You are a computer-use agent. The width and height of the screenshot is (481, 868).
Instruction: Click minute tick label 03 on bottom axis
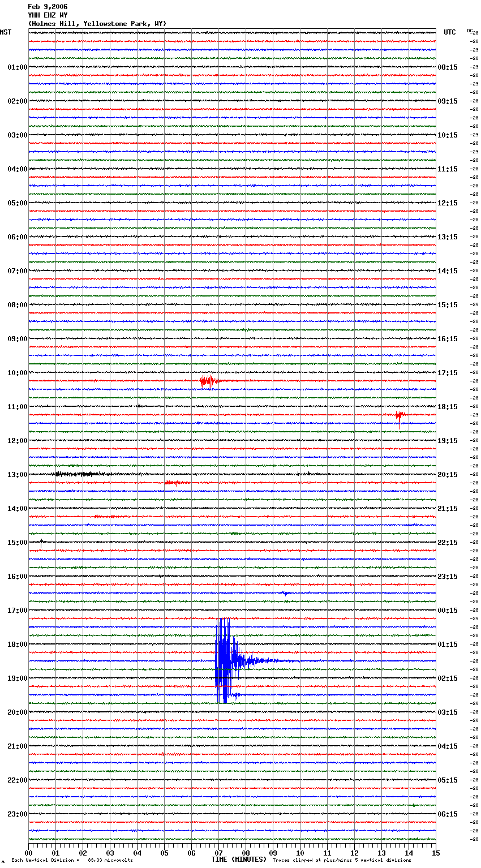[x=110, y=853]
